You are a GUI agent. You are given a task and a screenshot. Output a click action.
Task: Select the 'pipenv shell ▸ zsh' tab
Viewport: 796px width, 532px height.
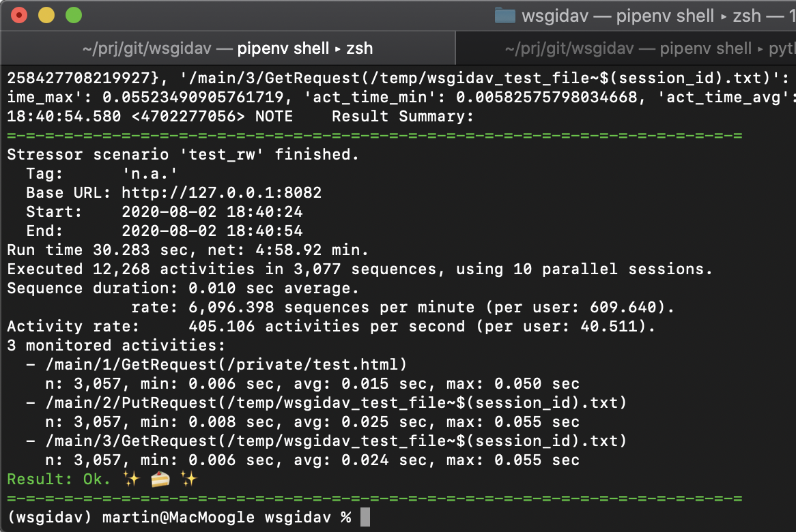(x=228, y=48)
